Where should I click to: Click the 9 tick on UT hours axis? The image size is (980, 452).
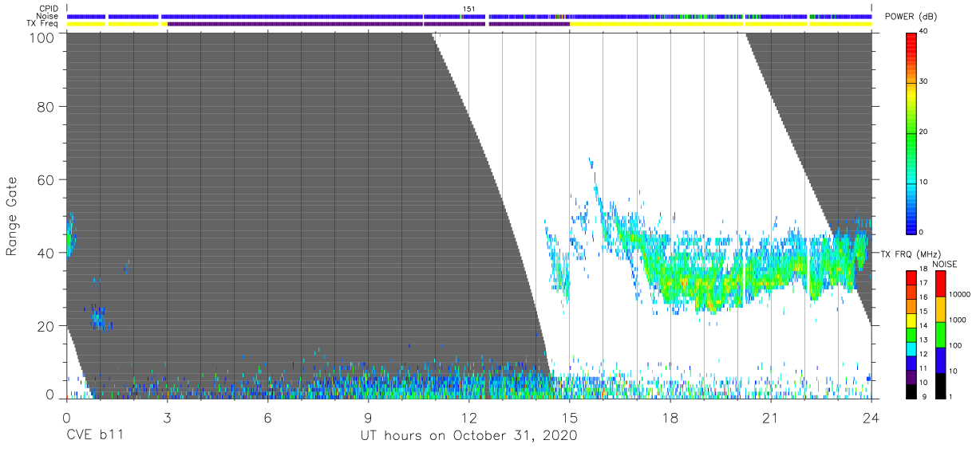pyautogui.click(x=368, y=417)
